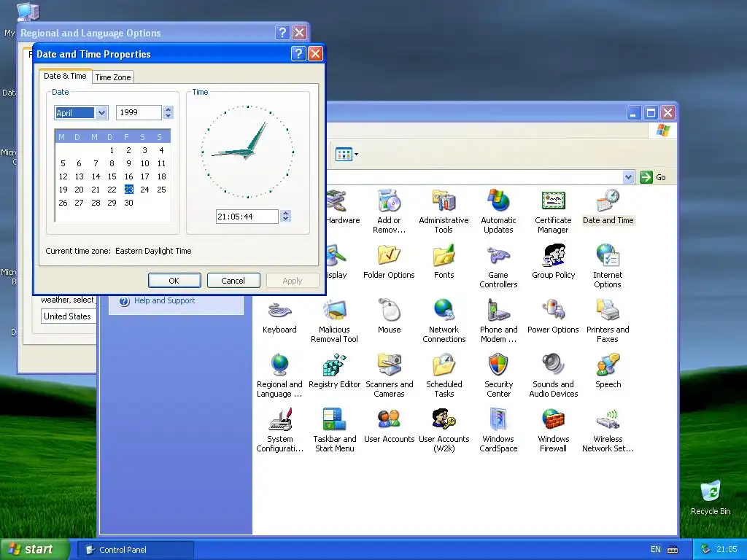The image size is (747, 560).
Task: Open Security Center icon
Action: [498, 376]
